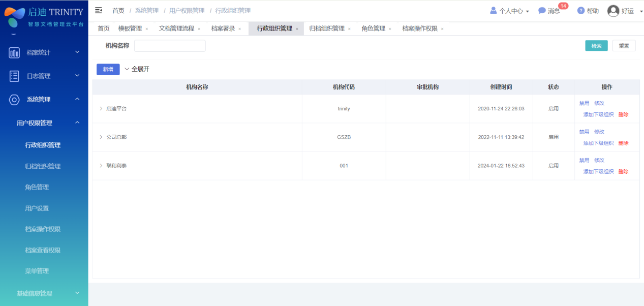Click 删除 for 公司总部
The image size is (644, 306).
click(x=623, y=143)
